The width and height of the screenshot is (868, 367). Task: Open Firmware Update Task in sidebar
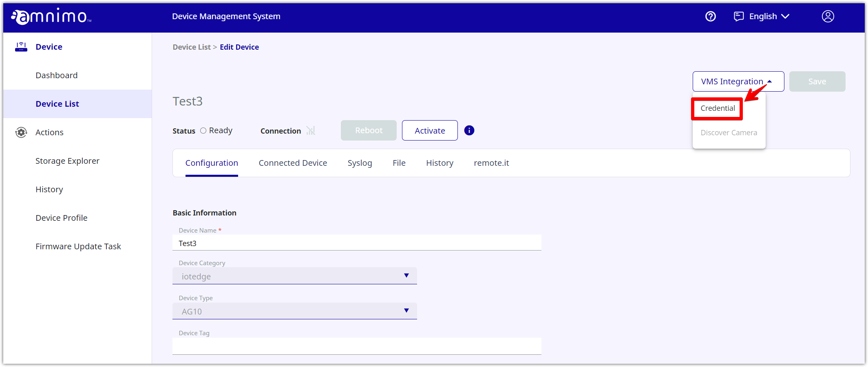[78, 246]
